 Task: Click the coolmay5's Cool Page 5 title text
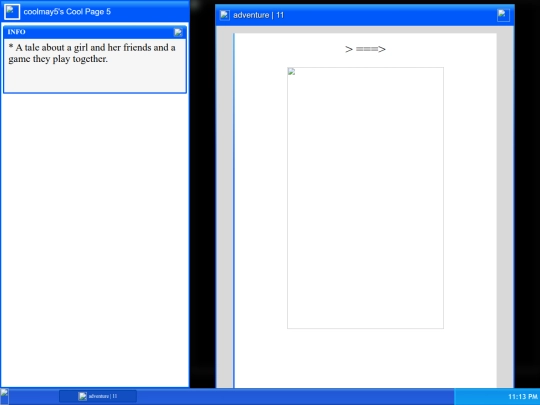67,12
